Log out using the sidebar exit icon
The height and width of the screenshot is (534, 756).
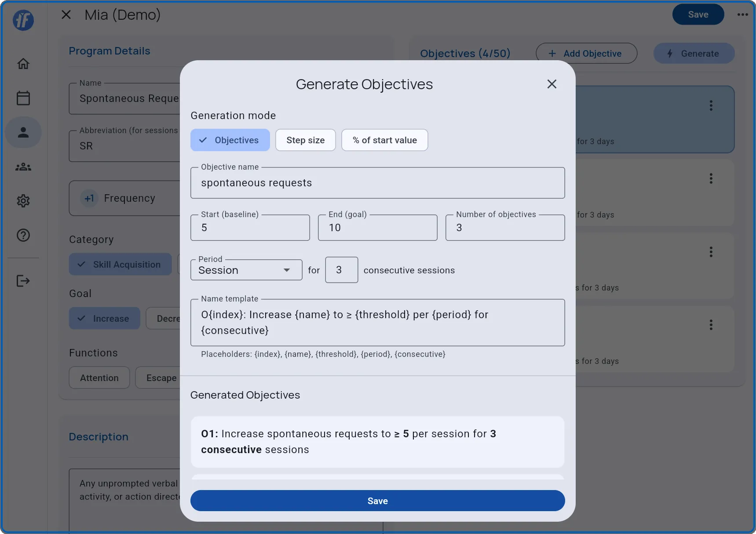pos(23,280)
